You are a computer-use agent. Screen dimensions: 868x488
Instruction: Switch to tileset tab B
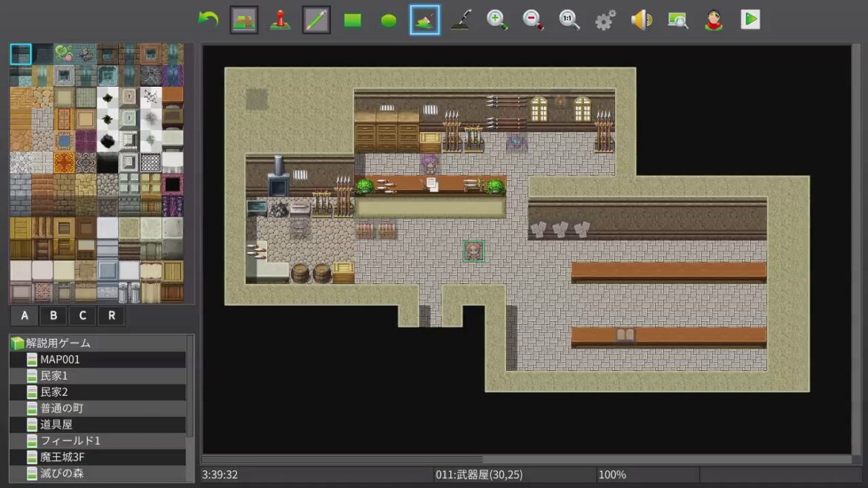click(x=53, y=315)
